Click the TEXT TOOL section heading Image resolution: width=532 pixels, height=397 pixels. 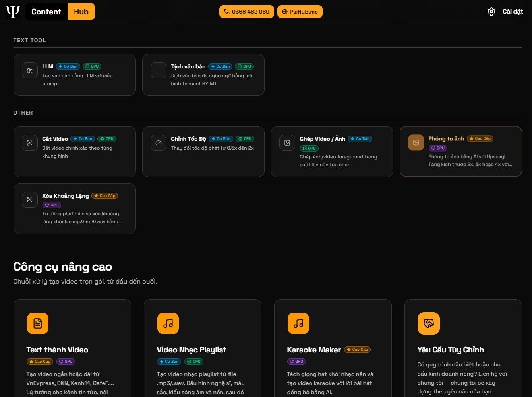pos(30,40)
